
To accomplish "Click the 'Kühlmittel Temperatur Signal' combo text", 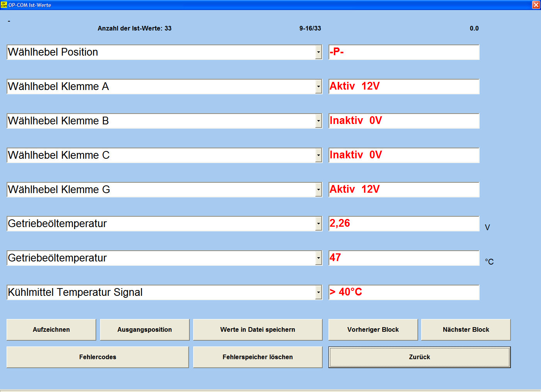I will 75,292.
